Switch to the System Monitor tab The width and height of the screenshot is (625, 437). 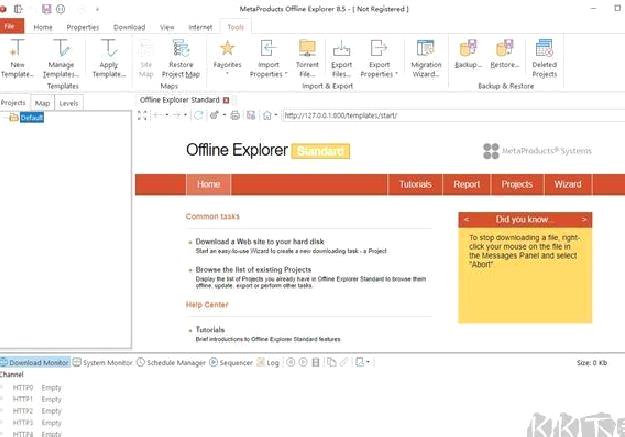click(x=102, y=362)
